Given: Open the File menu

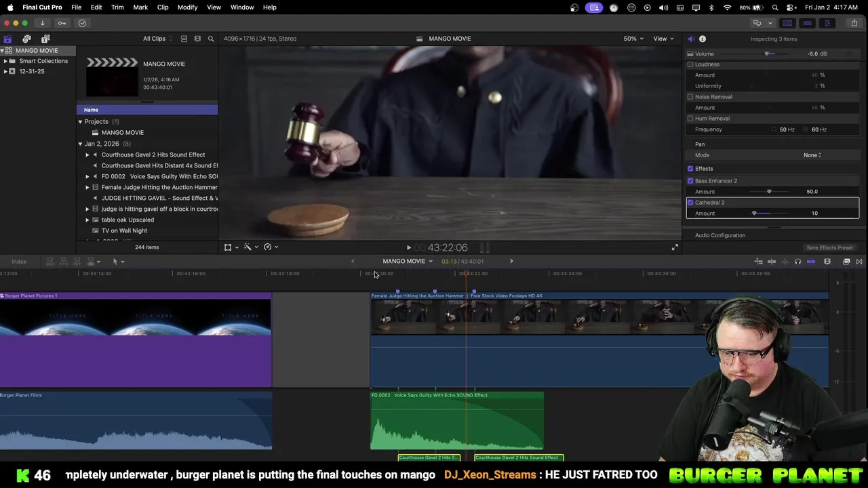Looking at the screenshot, I should point(76,7).
